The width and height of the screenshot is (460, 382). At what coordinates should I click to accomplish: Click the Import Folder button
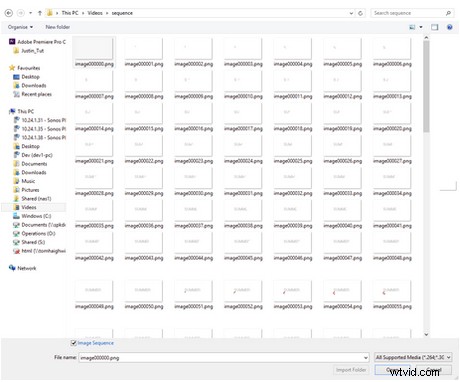[351, 370]
